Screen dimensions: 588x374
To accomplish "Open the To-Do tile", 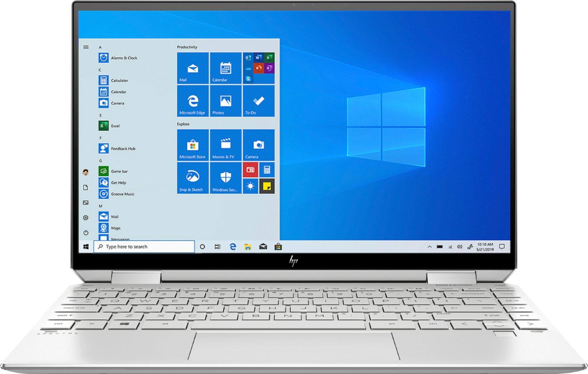I will [x=259, y=101].
